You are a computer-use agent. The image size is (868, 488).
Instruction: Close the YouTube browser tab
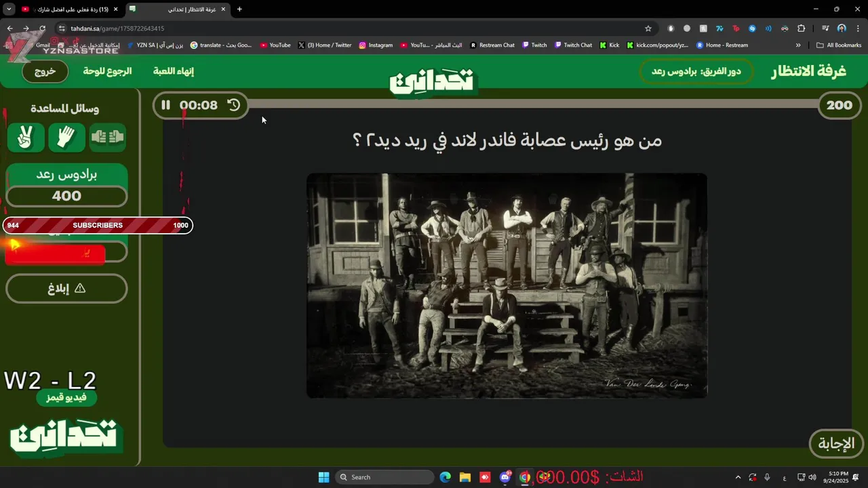pos(115,9)
